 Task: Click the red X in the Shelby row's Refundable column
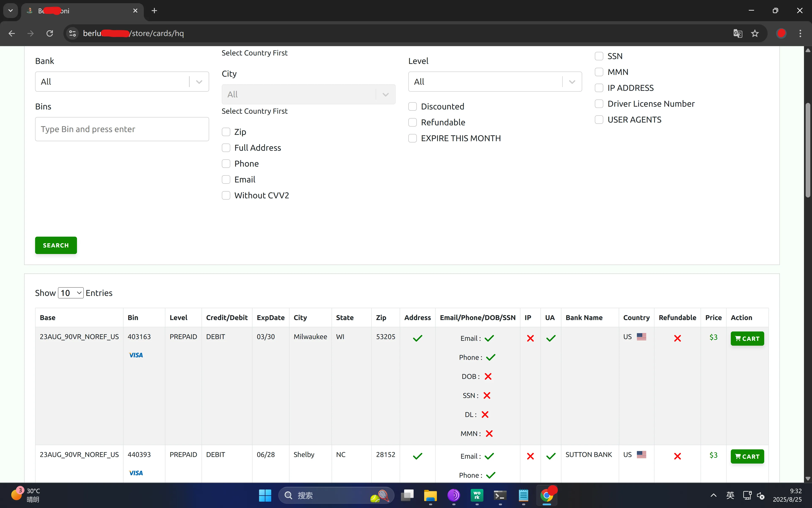point(678,456)
